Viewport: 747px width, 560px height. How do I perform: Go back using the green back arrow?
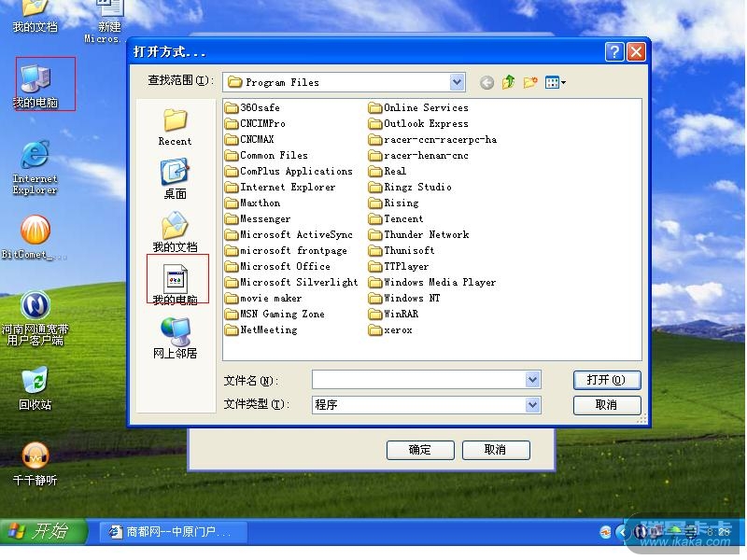[x=486, y=83]
